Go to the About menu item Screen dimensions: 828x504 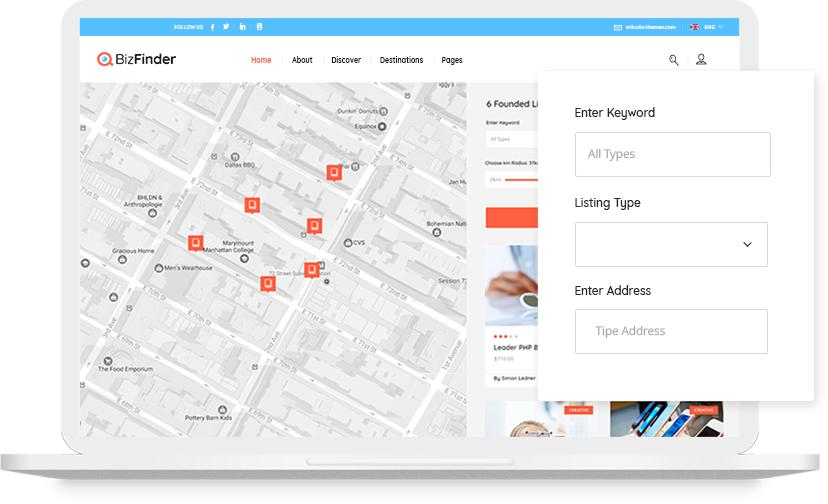point(302,60)
